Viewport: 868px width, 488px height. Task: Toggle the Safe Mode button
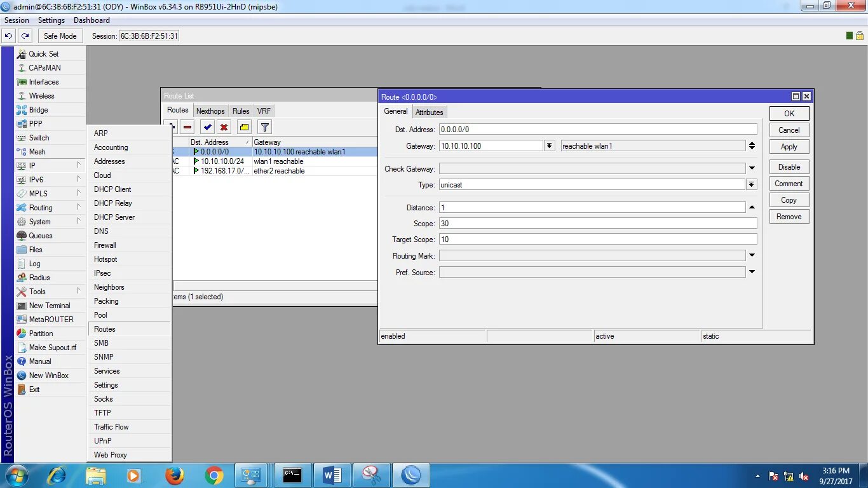point(60,36)
